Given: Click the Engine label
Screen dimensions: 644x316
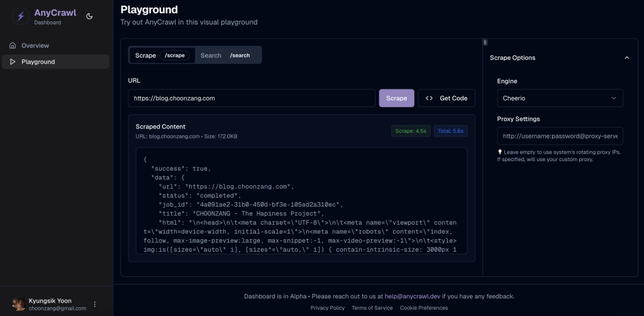Looking at the screenshot, I should tap(508, 81).
